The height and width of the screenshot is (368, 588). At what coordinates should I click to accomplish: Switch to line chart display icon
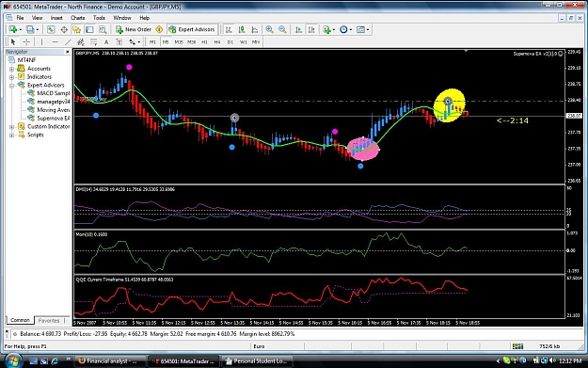pyautogui.click(x=255, y=29)
